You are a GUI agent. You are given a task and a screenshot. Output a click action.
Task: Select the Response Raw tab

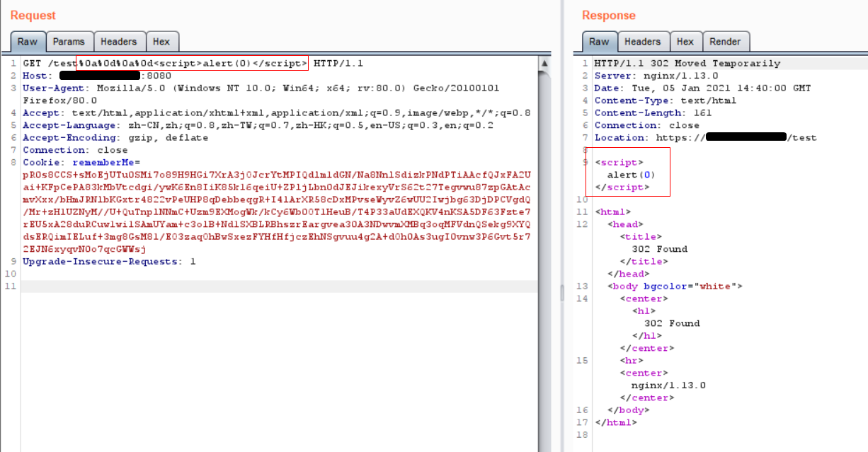599,42
